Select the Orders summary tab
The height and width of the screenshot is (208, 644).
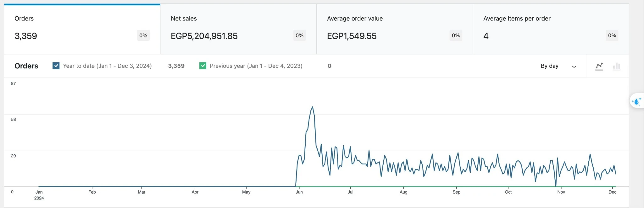pyautogui.click(x=82, y=29)
